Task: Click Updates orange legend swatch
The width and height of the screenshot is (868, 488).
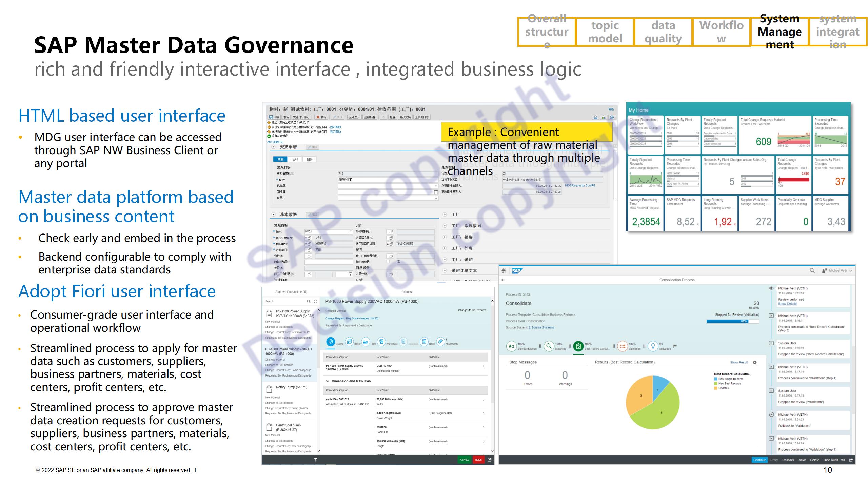Action: pyautogui.click(x=715, y=388)
